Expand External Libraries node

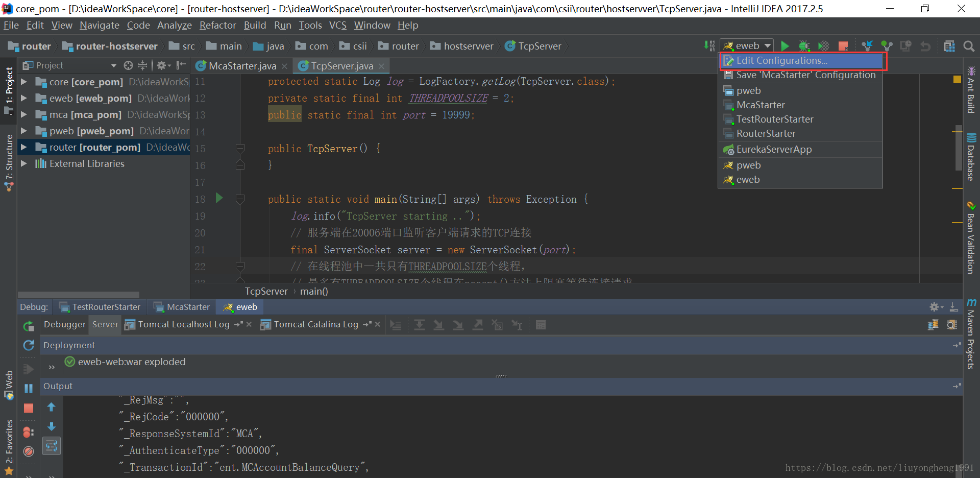pos(23,163)
